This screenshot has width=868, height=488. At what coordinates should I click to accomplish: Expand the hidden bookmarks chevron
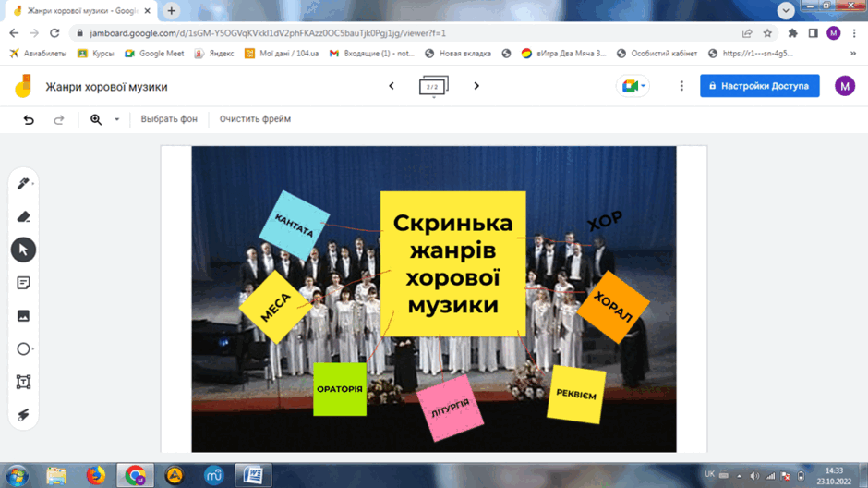pyautogui.click(x=853, y=54)
